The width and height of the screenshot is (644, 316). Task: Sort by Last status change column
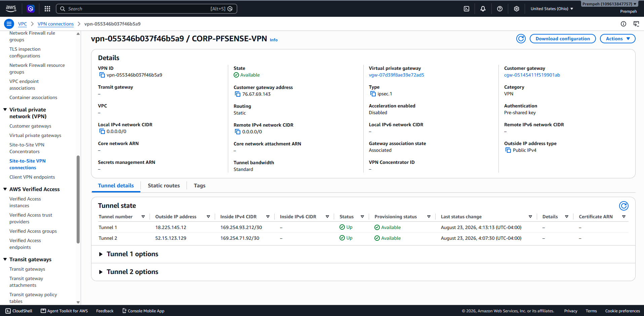pyautogui.click(x=530, y=217)
